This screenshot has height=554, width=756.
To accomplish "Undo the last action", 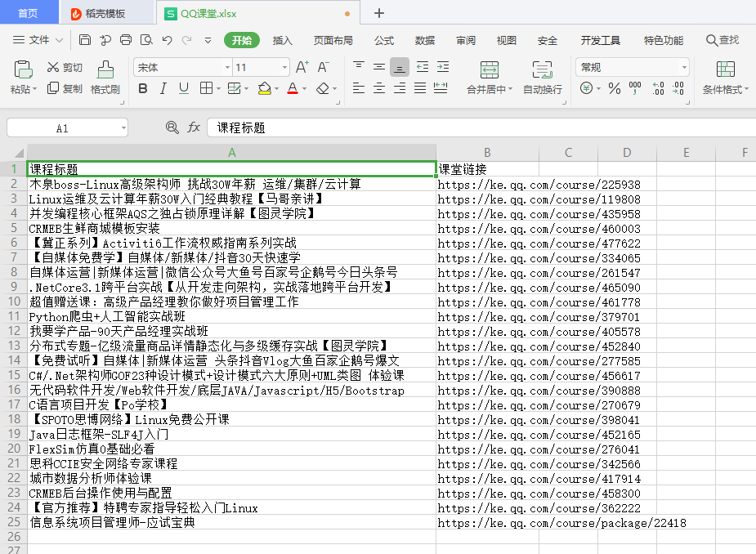I will point(167,40).
